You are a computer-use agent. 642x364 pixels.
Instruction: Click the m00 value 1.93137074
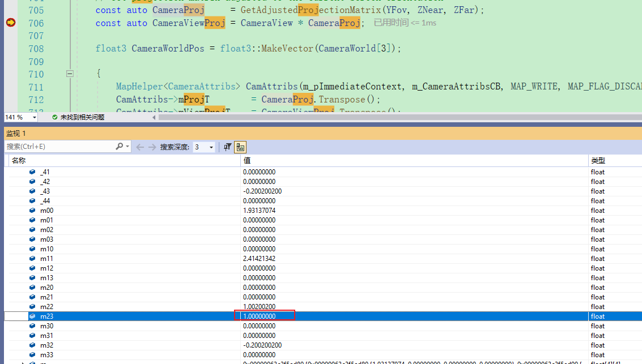point(259,211)
